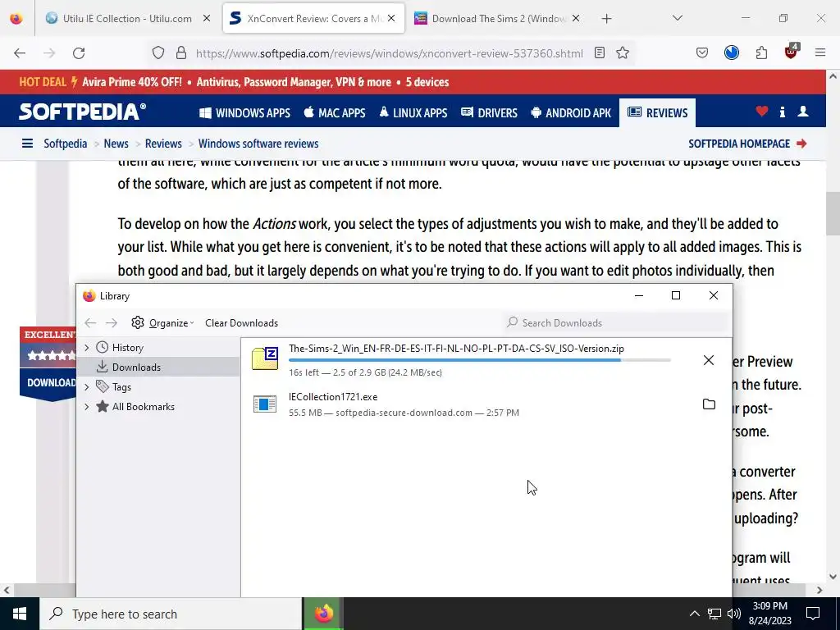This screenshot has width=840, height=630.
Task: Open the Save to Pocket icon
Action: coord(702,53)
